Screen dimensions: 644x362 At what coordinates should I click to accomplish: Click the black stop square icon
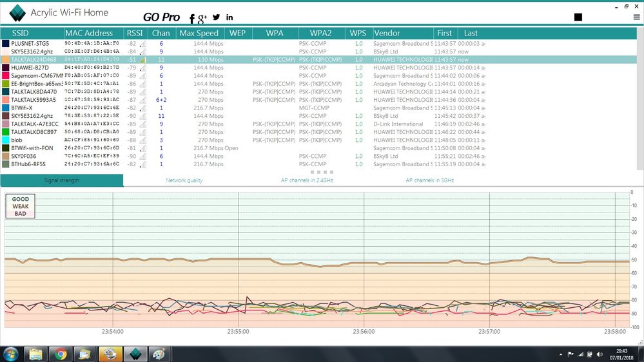click(x=578, y=17)
